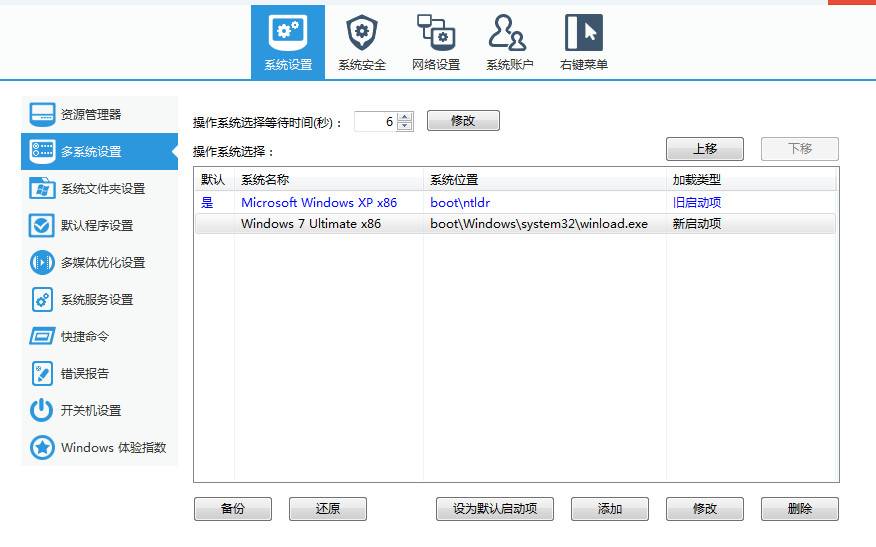Click the 系统名称 column header
This screenshot has width=876, height=547.
328,180
